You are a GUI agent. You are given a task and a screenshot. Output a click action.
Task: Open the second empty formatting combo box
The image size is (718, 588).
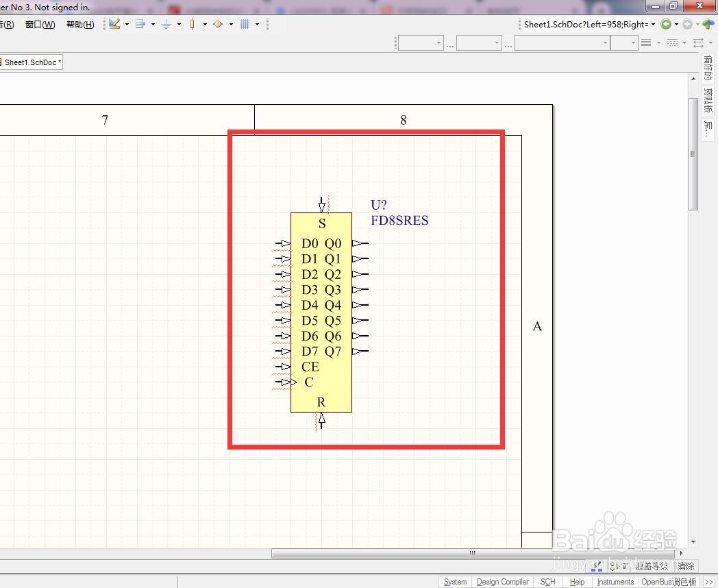pyautogui.click(x=479, y=43)
